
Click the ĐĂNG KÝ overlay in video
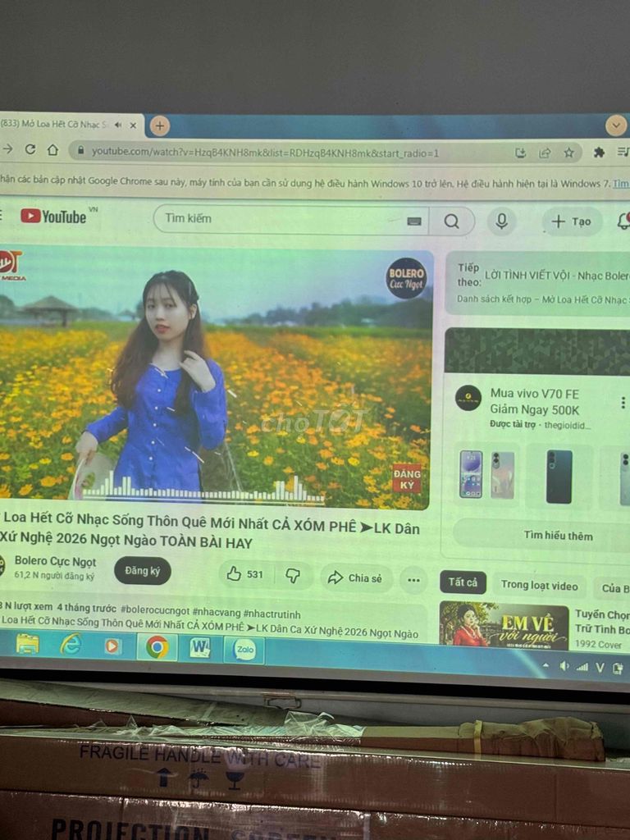(407, 479)
